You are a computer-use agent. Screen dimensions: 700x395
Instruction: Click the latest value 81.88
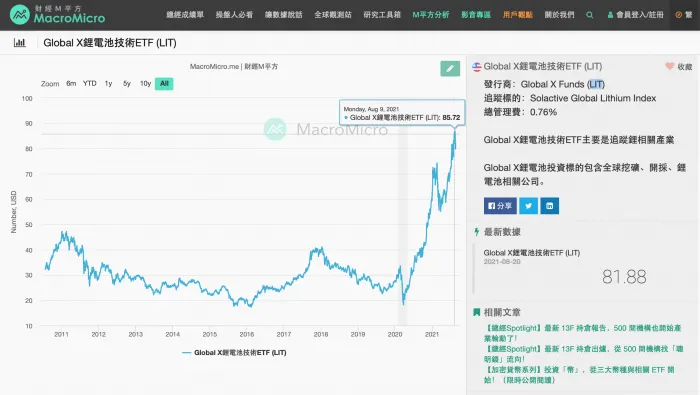(624, 277)
